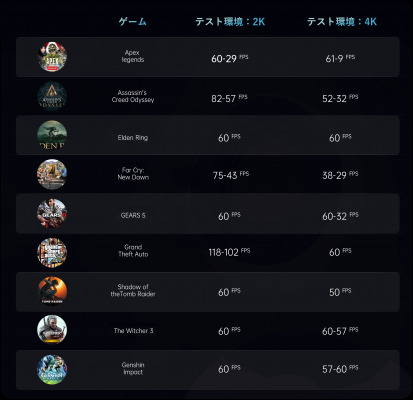
Task: Click the GEARS 5 game icon
Action: (x=52, y=214)
